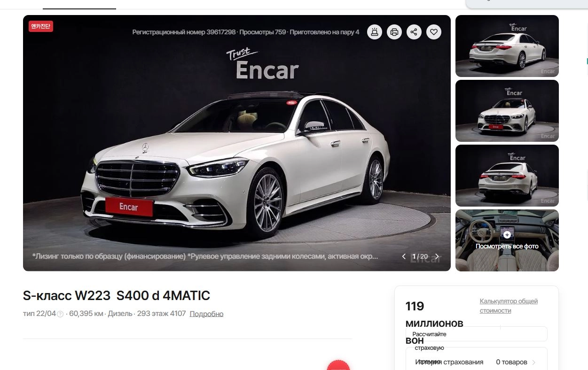Image resolution: width=588 pixels, height=370 pixels.
Task: Click the main Mercedes S-class photo
Action: 237,143
